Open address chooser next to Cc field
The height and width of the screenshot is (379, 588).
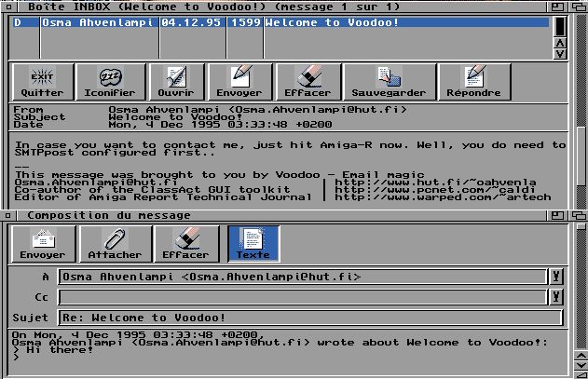(556, 297)
